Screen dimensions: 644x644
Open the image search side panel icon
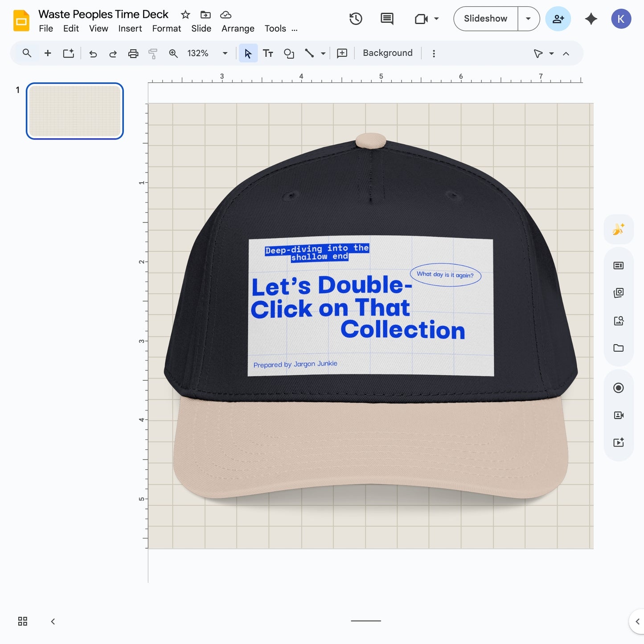[x=619, y=320]
